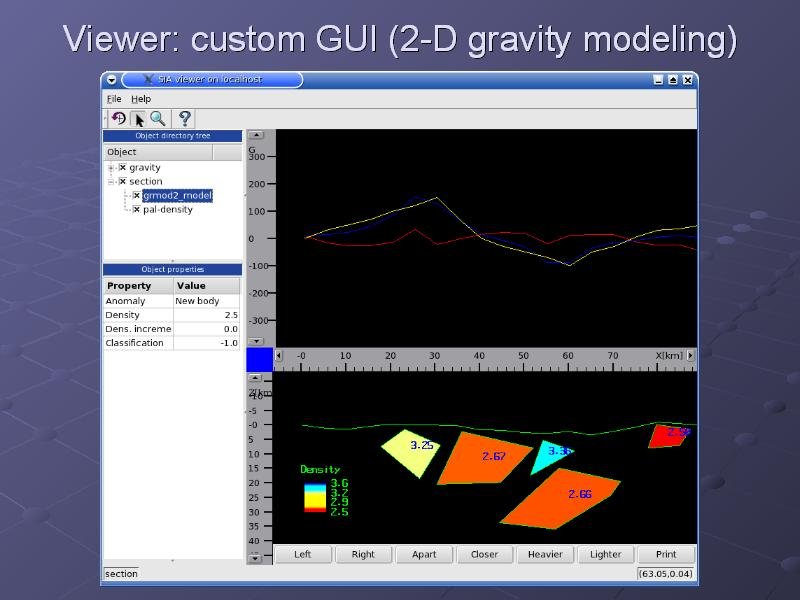
Task: Click the right arrow of X-axis scrollbar
Action: click(x=690, y=355)
